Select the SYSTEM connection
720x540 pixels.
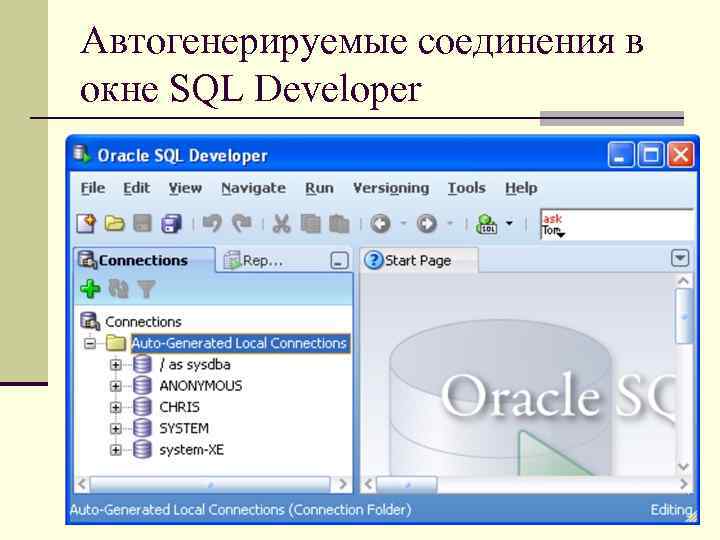[184, 428]
